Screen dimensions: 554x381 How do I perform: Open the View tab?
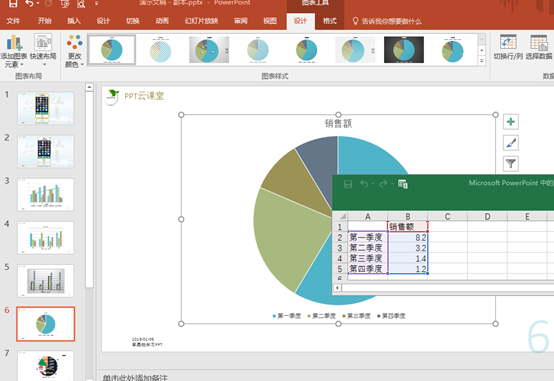tap(270, 21)
